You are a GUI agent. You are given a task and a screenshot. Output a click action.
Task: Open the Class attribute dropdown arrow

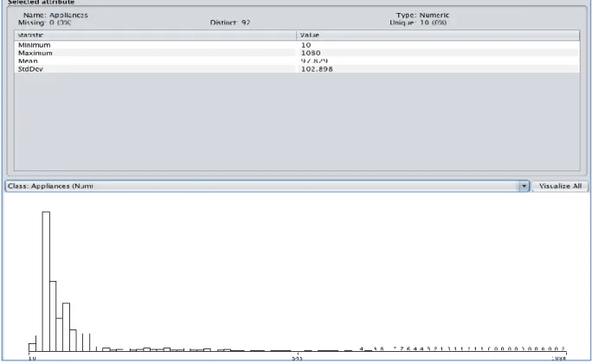pyautogui.click(x=524, y=186)
